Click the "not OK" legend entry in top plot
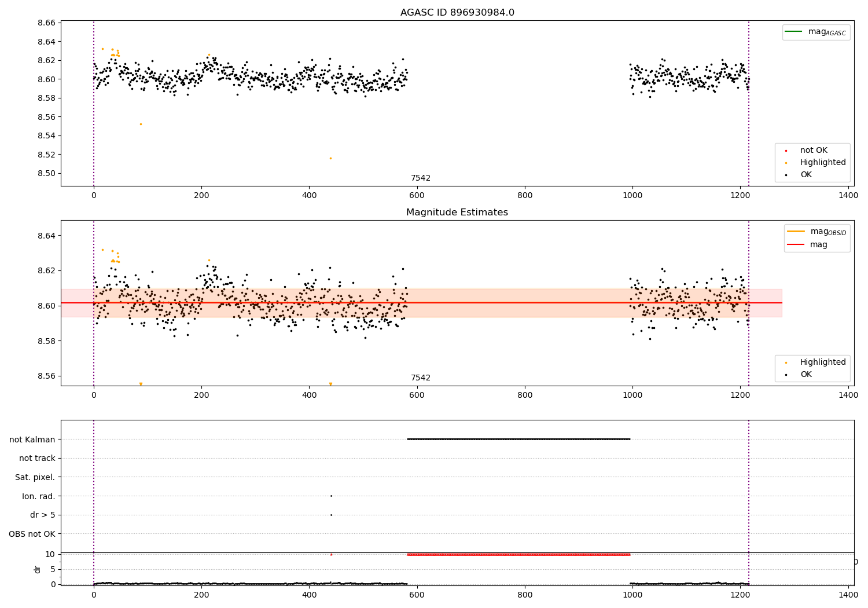Screen dimensions: 868x608 [813, 151]
